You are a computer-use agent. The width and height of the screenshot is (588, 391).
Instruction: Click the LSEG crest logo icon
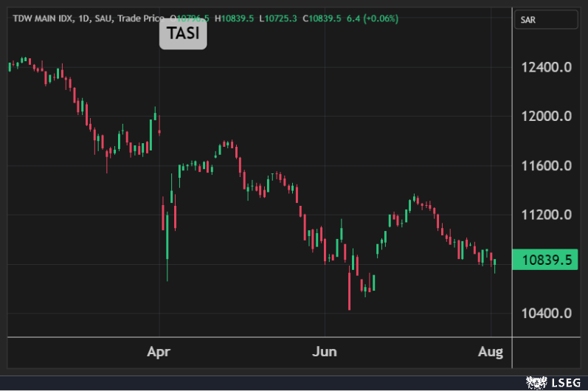pyautogui.click(x=535, y=381)
